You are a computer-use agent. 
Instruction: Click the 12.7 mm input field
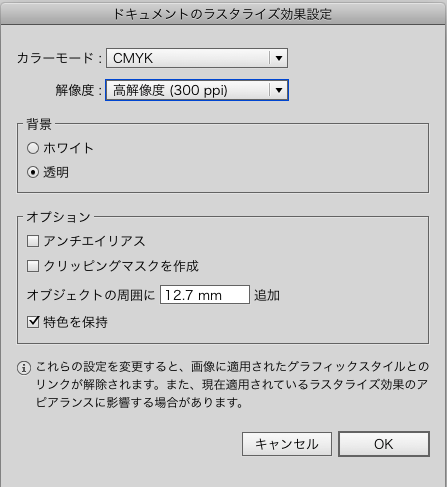pyautogui.click(x=205, y=295)
